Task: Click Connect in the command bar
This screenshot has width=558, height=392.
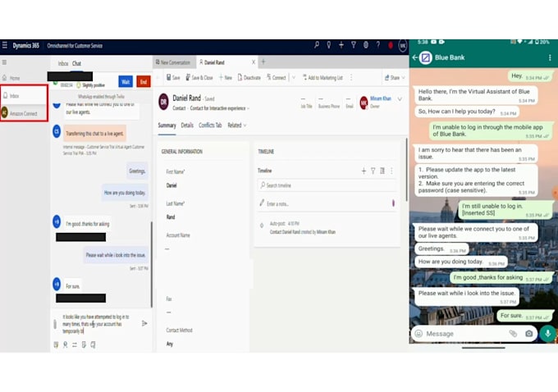Action: pos(277,78)
